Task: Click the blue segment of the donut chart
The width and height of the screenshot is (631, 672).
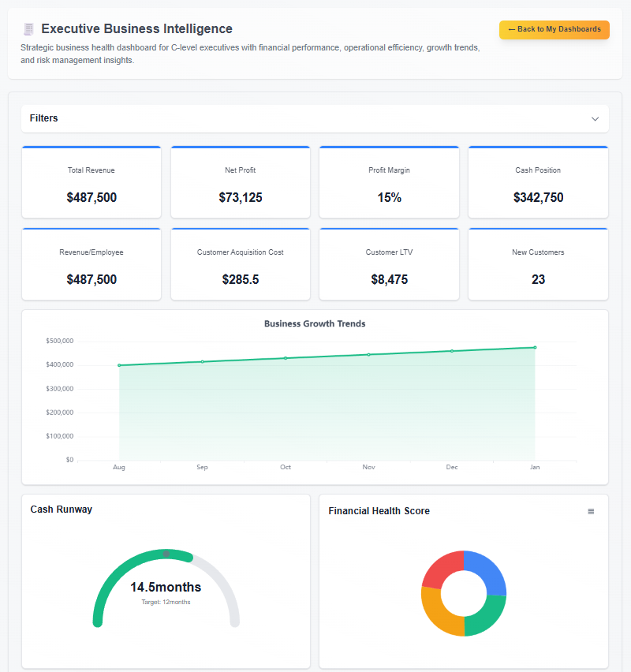Action: click(489, 570)
